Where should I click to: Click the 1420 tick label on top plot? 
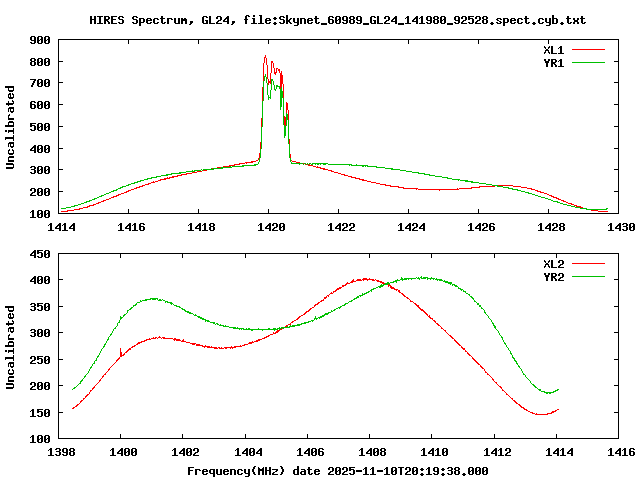271,227
